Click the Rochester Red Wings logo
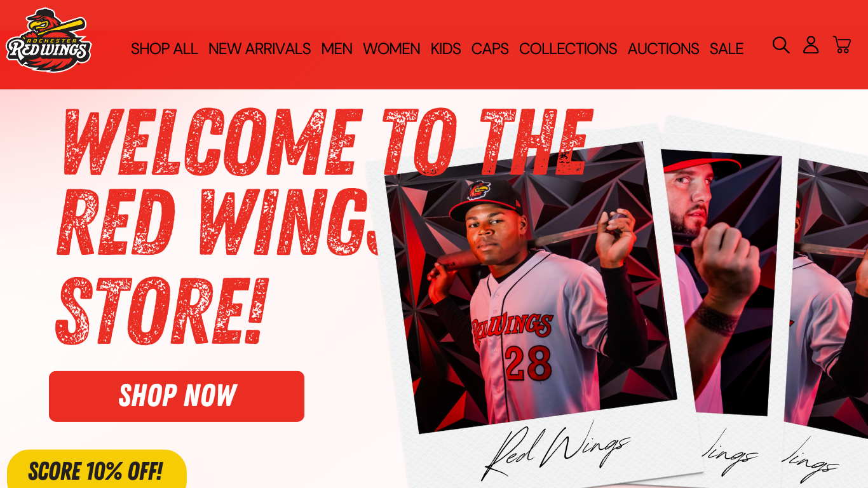The width and height of the screenshot is (868, 488). click(x=49, y=41)
